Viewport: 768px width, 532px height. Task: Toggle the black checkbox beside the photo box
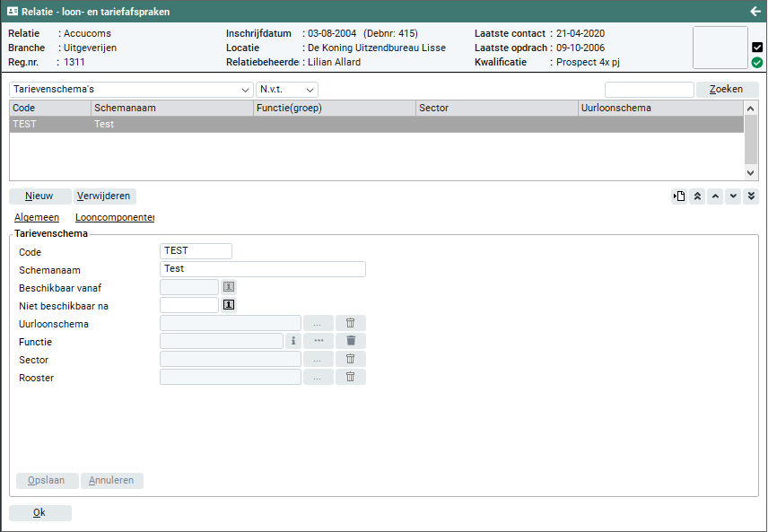(757, 48)
